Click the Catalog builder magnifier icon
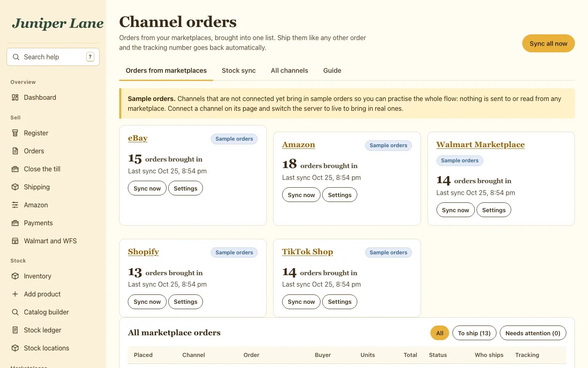Viewport: 588px width, 368px height. [15, 312]
